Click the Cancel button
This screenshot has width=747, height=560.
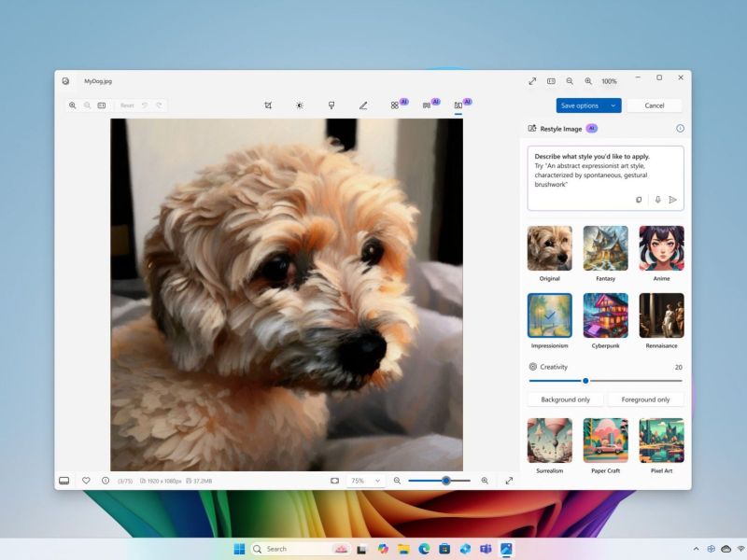pos(654,105)
